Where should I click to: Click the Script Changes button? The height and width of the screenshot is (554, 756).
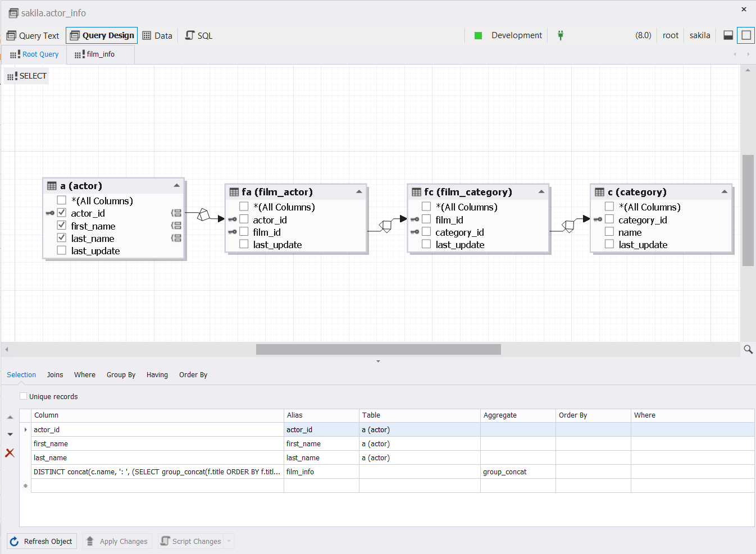[192, 541]
